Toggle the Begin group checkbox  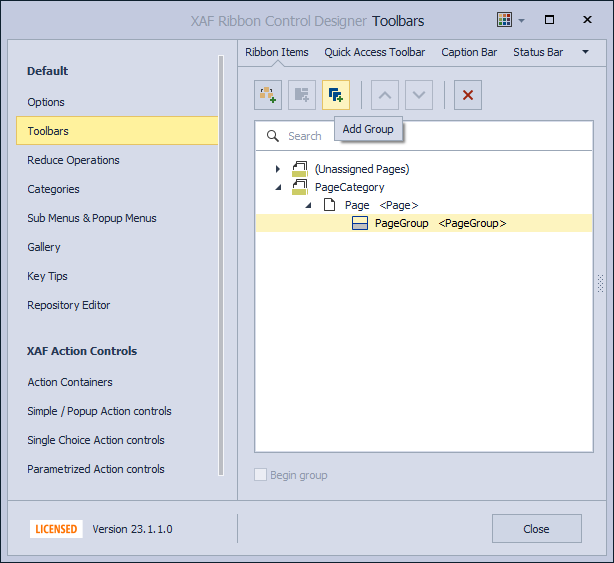tap(260, 475)
